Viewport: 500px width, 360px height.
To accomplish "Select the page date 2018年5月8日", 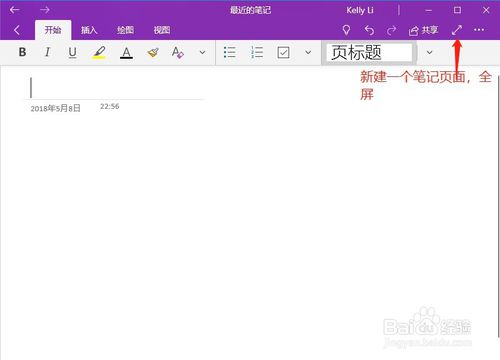I will point(55,108).
